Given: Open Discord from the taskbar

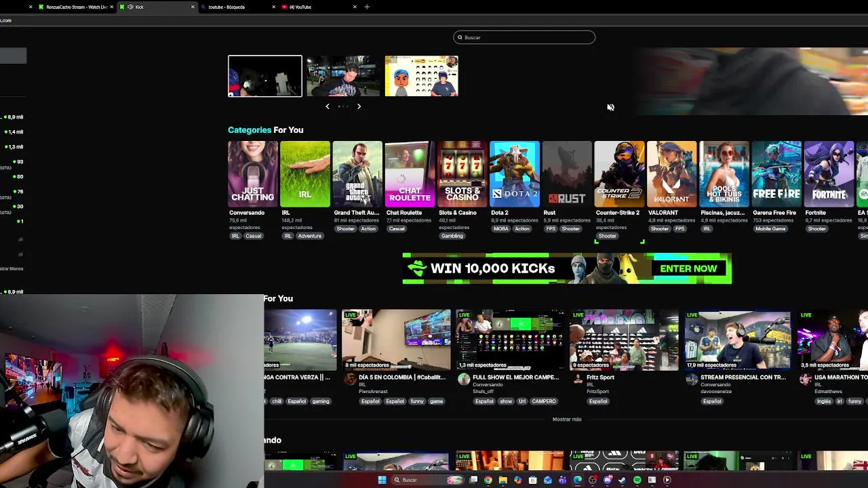Looking at the screenshot, I should coord(608,480).
